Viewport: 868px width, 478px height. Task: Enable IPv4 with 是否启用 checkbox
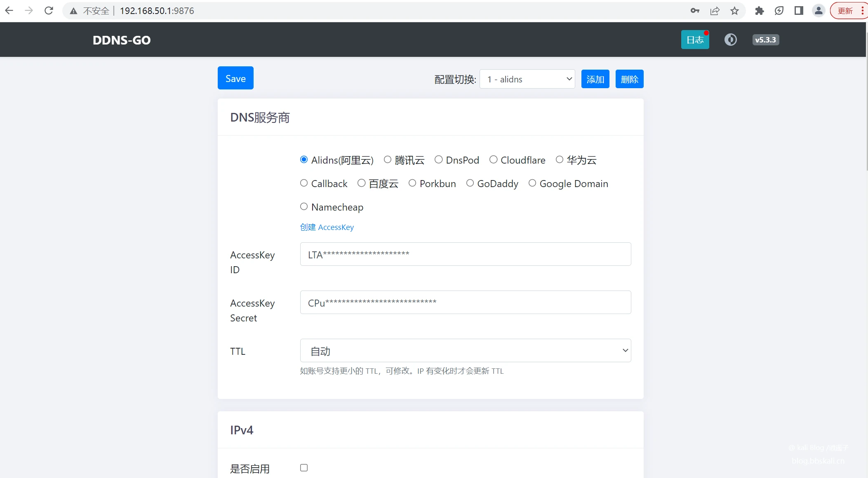pyautogui.click(x=304, y=468)
